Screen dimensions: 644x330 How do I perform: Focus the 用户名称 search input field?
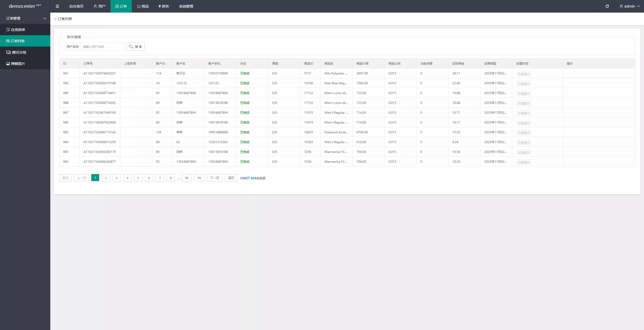102,47
